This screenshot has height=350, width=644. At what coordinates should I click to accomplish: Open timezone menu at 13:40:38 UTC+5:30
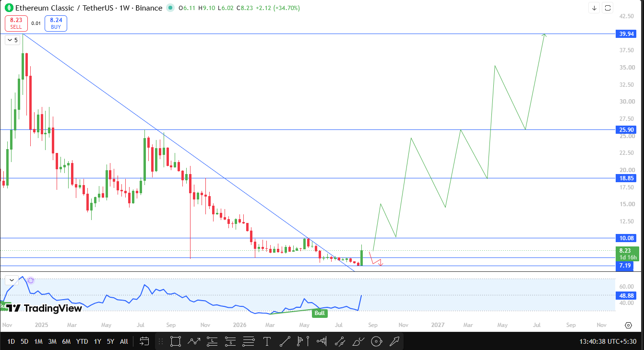pyautogui.click(x=608, y=341)
